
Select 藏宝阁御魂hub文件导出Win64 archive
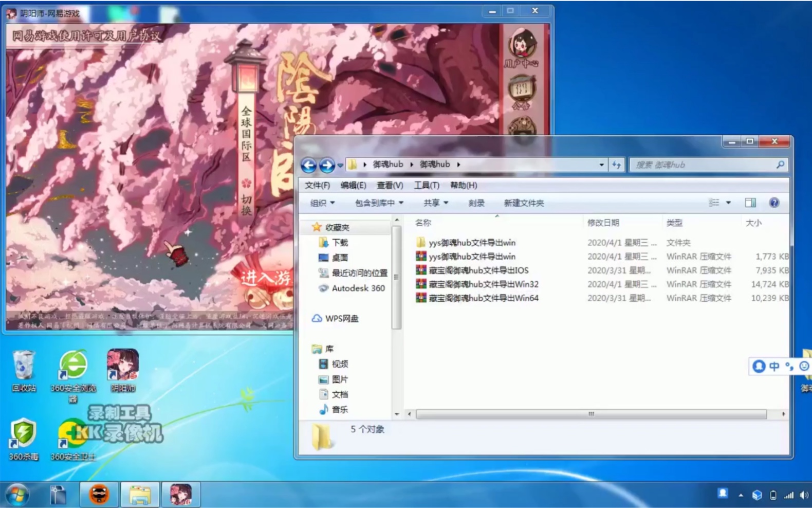click(477, 298)
